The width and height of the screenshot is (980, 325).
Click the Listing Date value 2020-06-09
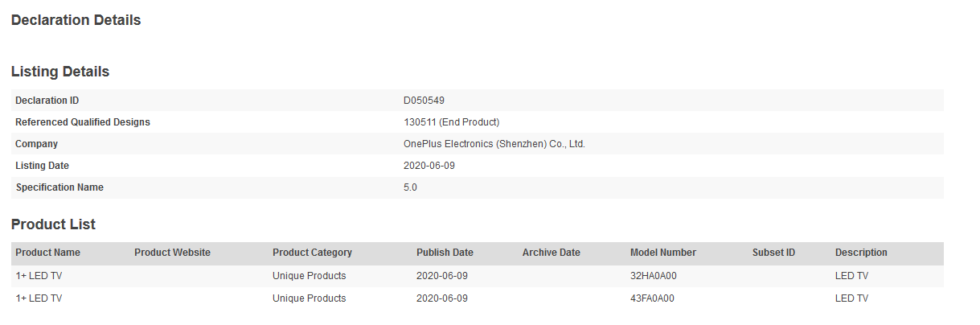[x=429, y=166]
